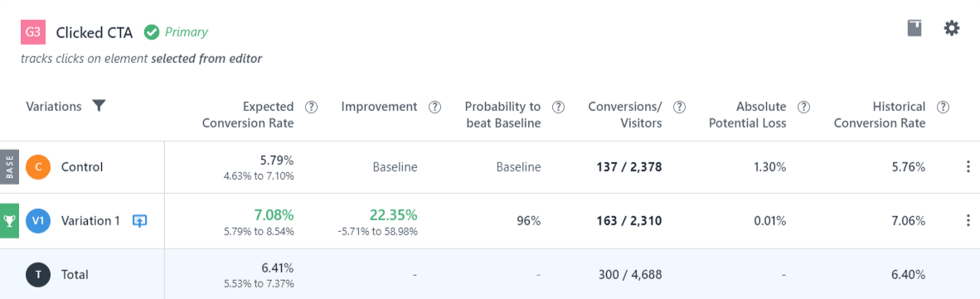Show help for Improvement column

click(434, 107)
